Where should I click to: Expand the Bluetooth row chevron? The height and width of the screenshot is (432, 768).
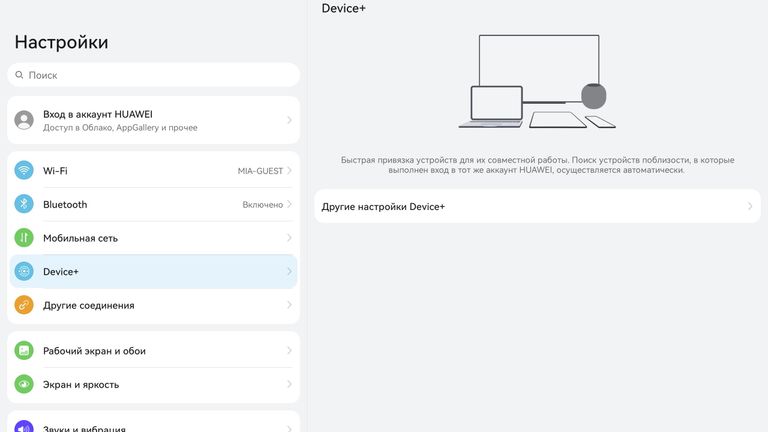[x=289, y=204]
